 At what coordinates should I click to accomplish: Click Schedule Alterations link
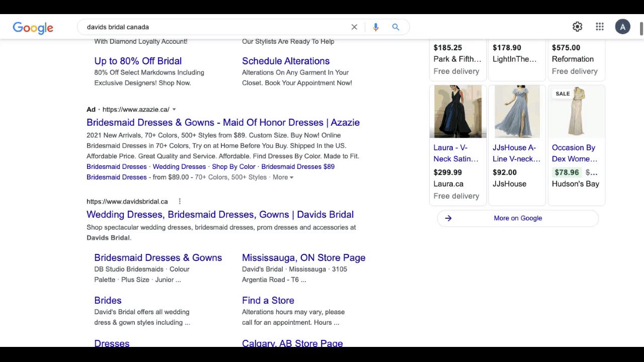(x=285, y=61)
